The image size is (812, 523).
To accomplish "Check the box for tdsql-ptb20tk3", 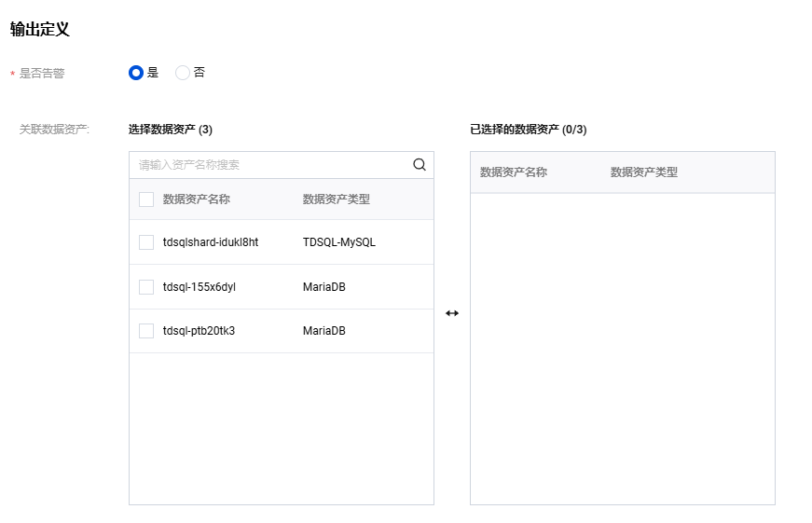I will click(x=146, y=331).
